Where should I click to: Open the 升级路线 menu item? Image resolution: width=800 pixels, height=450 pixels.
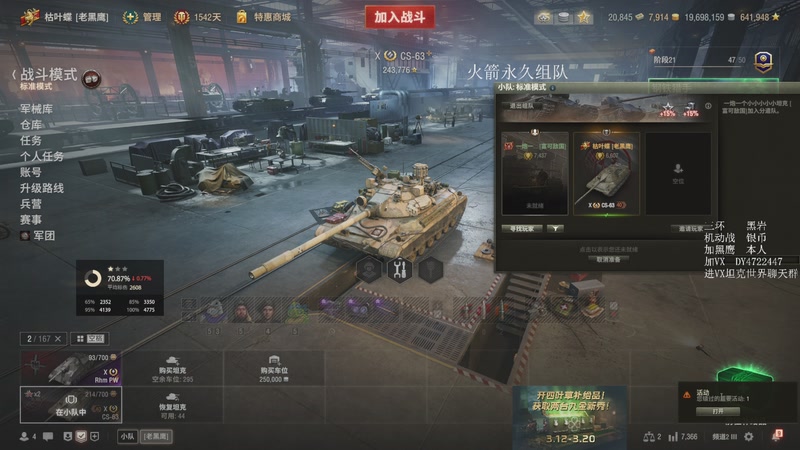42,188
